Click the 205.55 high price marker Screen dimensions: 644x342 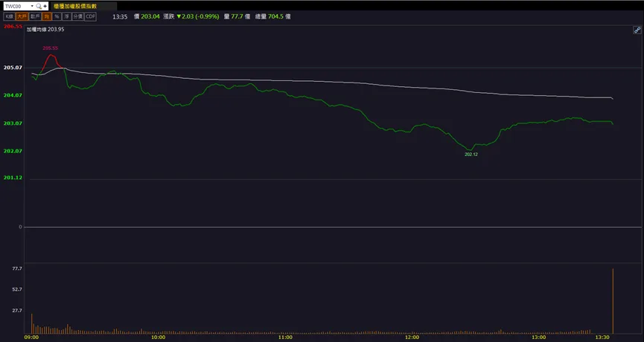click(51, 48)
